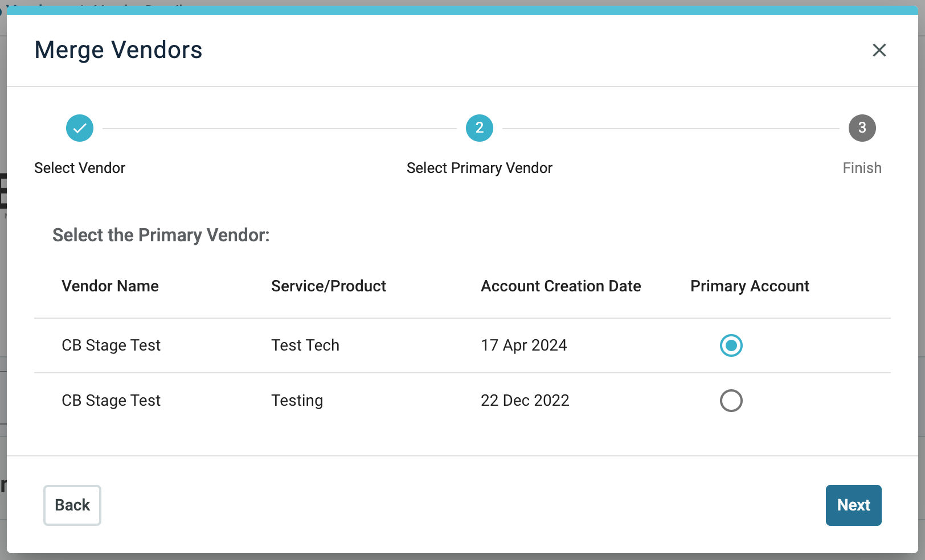The height and width of the screenshot is (560, 925).
Task: Select Test Tech vendor as primary account
Action: tap(731, 345)
